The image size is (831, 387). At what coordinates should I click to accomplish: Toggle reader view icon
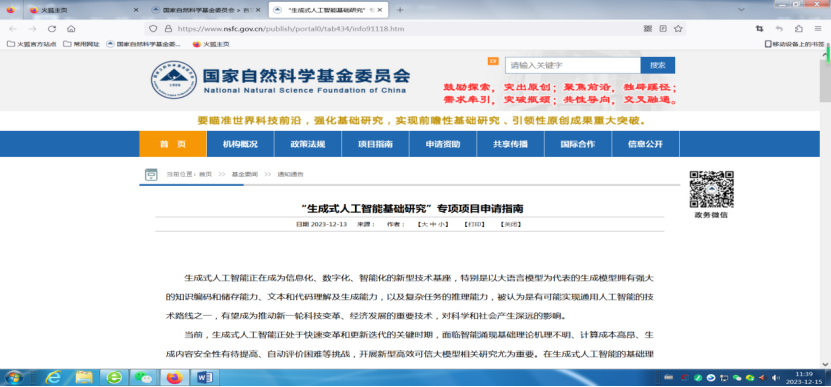[x=663, y=29]
